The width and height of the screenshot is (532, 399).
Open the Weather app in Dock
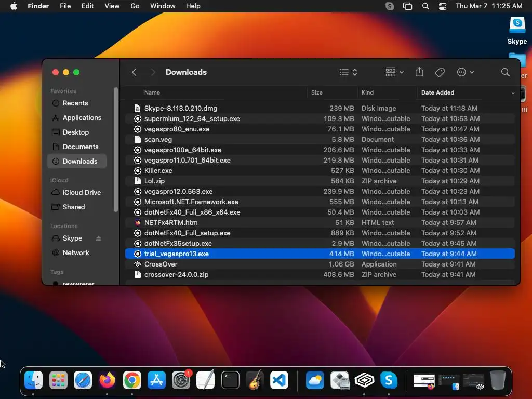[x=315, y=380]
